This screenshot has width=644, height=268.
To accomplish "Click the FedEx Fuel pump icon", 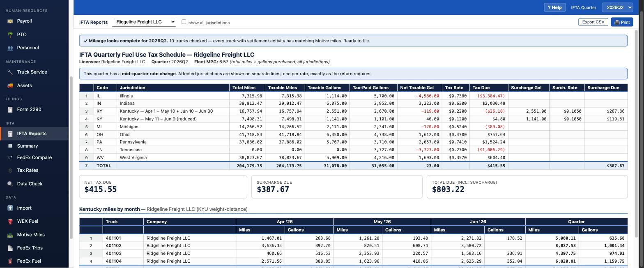I will (10, 261).
